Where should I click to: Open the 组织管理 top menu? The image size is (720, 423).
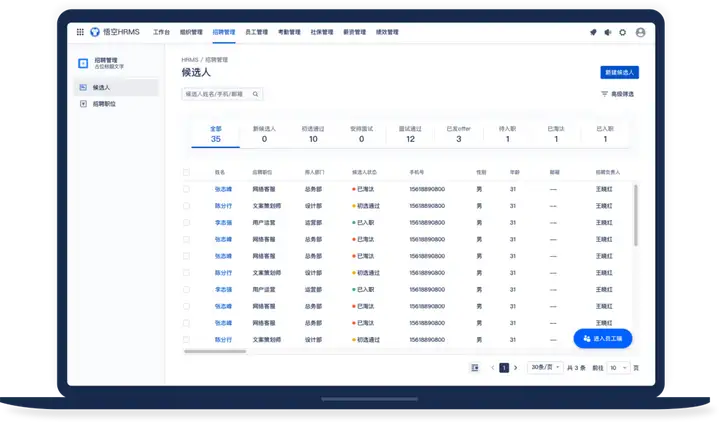[x=191, y=32]
